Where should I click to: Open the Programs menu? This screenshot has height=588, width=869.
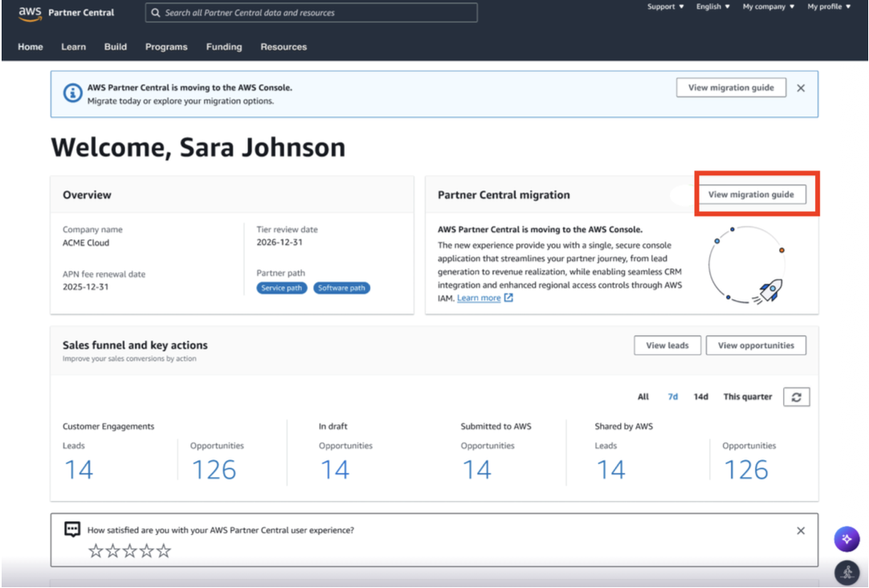(x=166, y=47)
